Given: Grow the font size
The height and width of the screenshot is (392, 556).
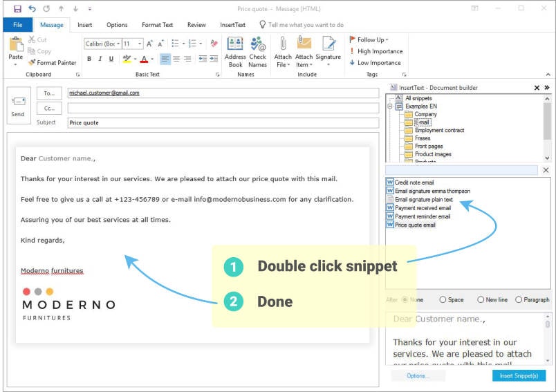Looking at the screenshot, I should [149, 44].
